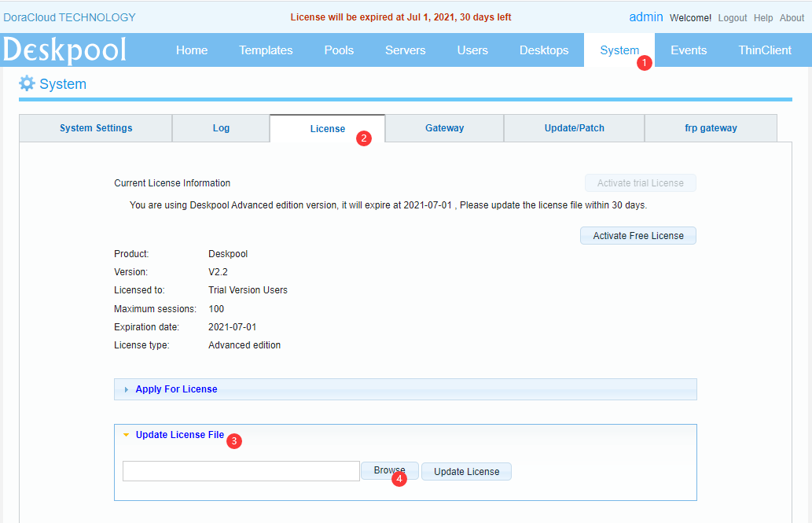This screenshot has height=523, width=812.
Task: Go to the ThinClient page
Action: click(764, 50)
